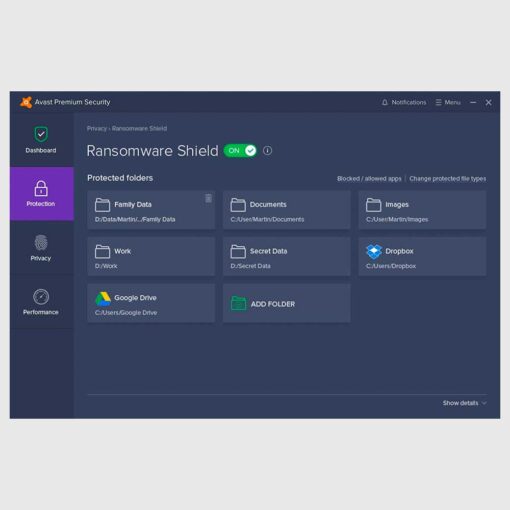Click path D:/Work
The image size is (510, 510).
click(x=106, y=266)
